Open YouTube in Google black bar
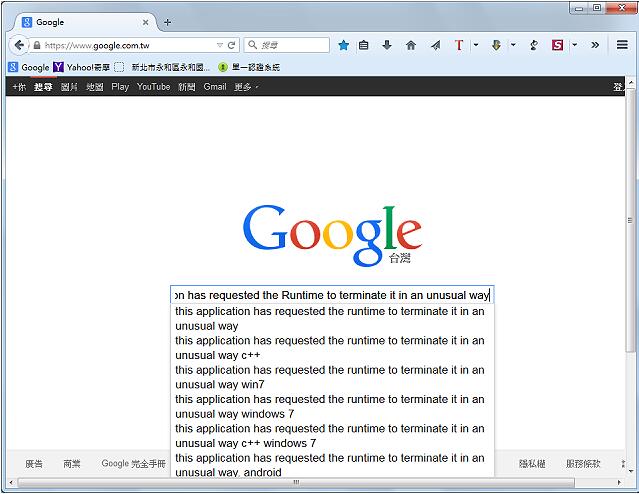Screen dimensions: 639x494 154,87
